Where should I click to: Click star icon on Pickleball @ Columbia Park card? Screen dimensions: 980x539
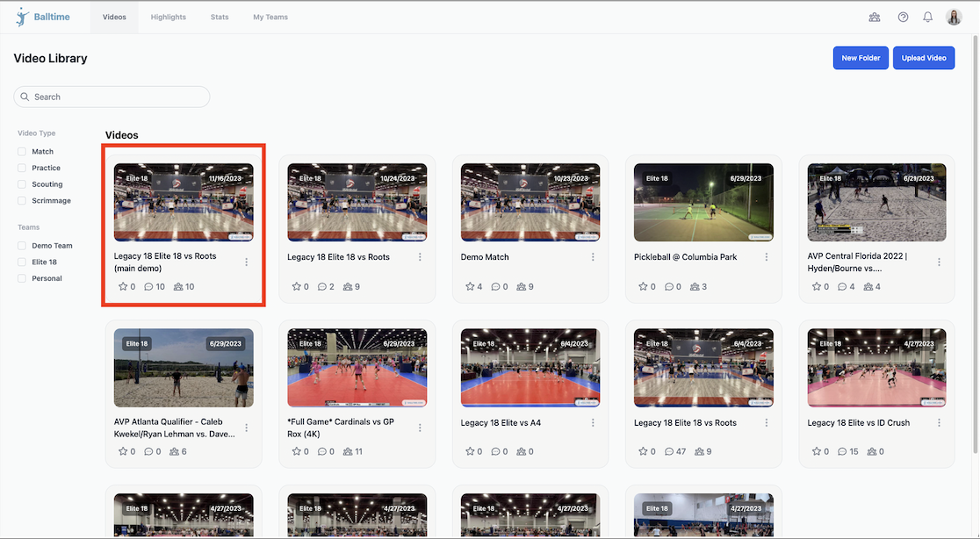643,287
